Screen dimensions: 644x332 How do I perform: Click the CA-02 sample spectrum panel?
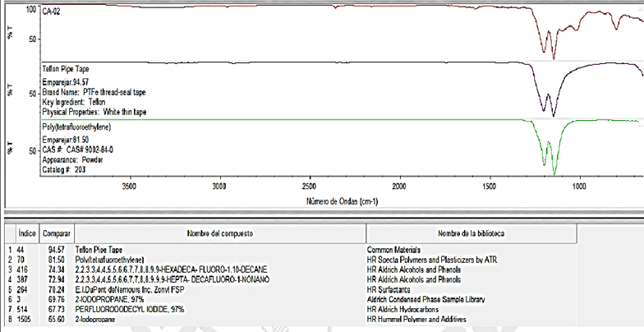[329, 33]
